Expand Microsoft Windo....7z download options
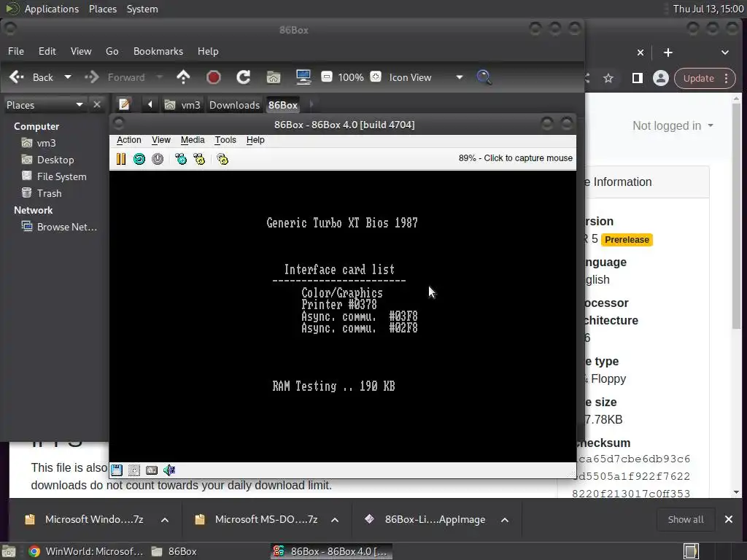The width and height of the screenshot is (747, 560). click(165, 520)
